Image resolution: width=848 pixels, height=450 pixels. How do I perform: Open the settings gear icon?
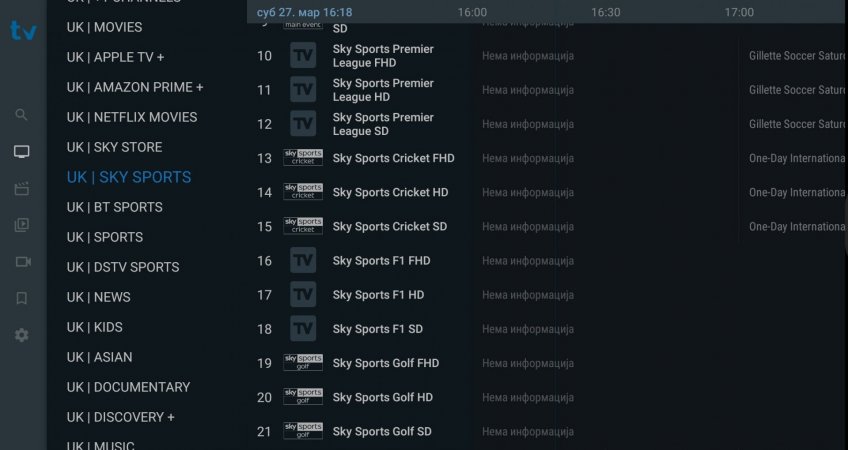22,335
